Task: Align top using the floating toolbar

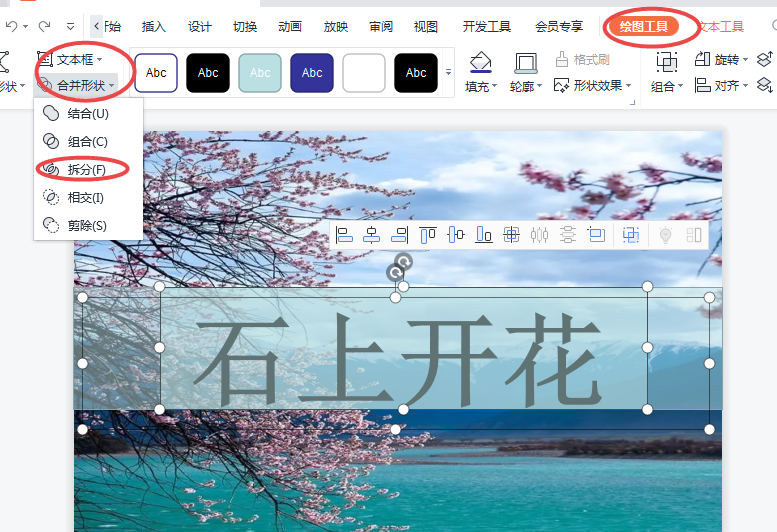Action: tap(428, 234)
